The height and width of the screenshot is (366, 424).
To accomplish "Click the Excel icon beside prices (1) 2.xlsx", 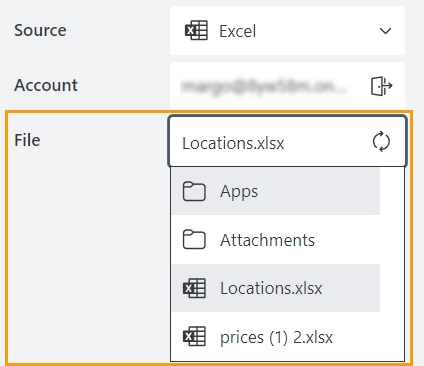I will pyautogui.click(x=194, y=336).
